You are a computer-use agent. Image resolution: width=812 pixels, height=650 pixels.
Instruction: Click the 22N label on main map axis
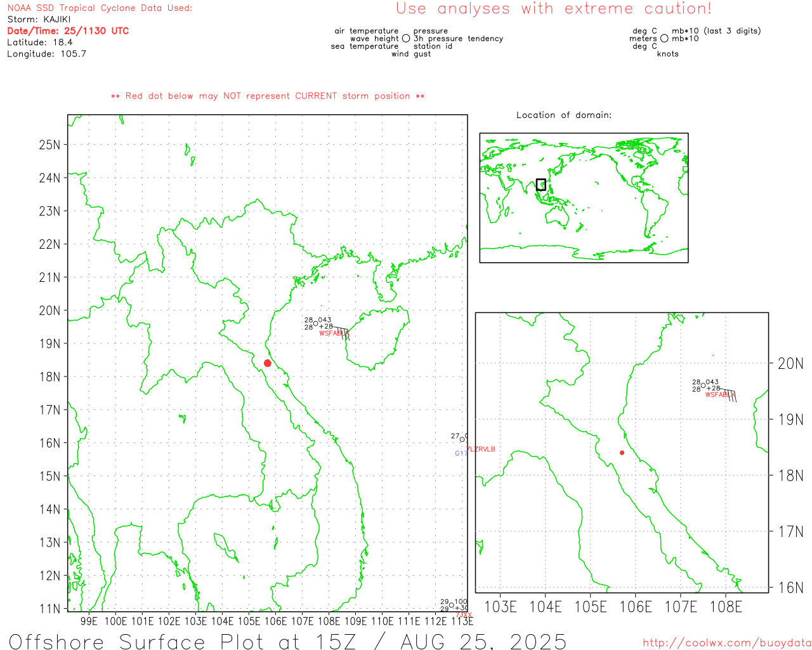(49, 244)
